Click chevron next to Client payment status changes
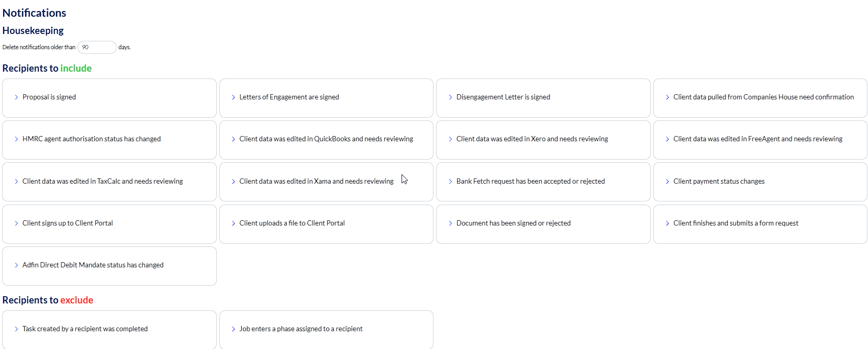This screenshot has width=868, height=349. 667,182
